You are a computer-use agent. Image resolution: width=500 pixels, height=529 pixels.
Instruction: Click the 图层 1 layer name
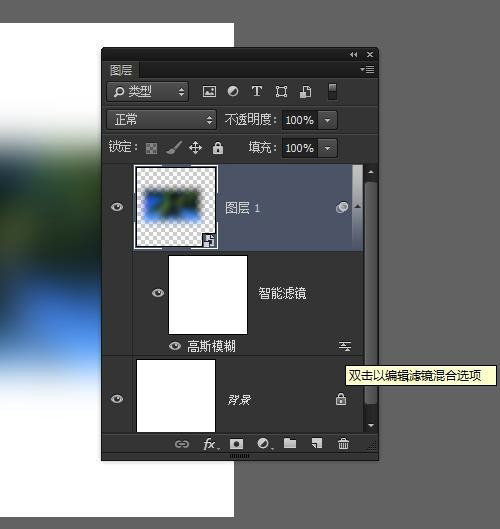coord(243,208)
